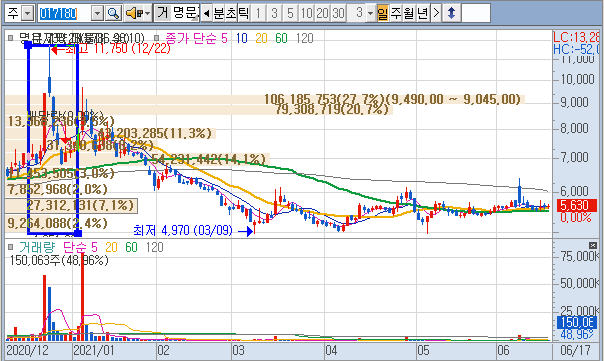Click the 150,063주(48.96%) volume text
Viewport: 604px width, 361px height.
pyautogui.click(x=59, y=260)
